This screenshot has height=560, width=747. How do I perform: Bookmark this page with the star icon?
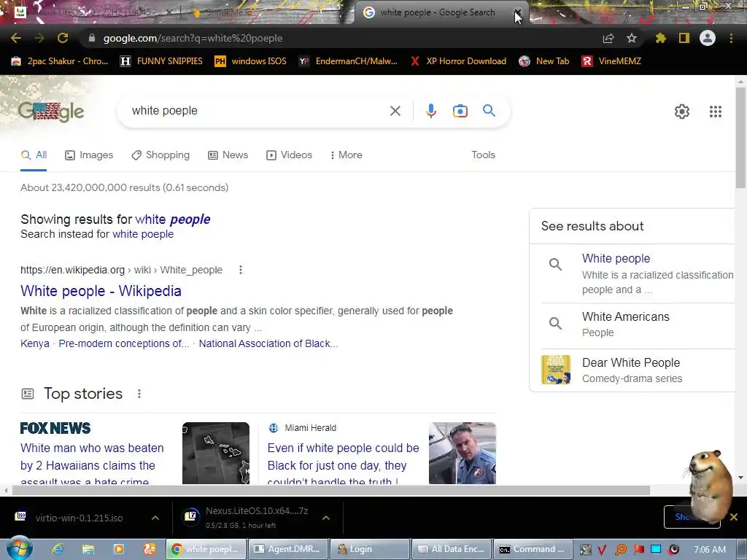tap(632, 38)
